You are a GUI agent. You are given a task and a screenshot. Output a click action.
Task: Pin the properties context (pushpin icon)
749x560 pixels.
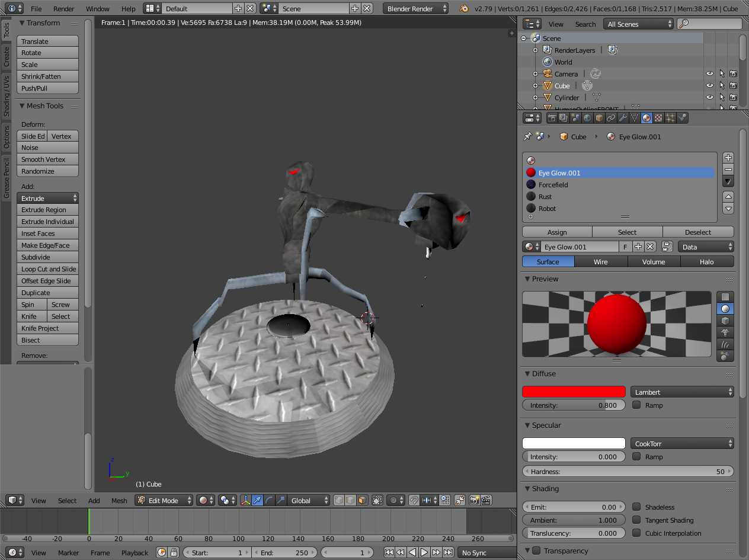(527, 136)
